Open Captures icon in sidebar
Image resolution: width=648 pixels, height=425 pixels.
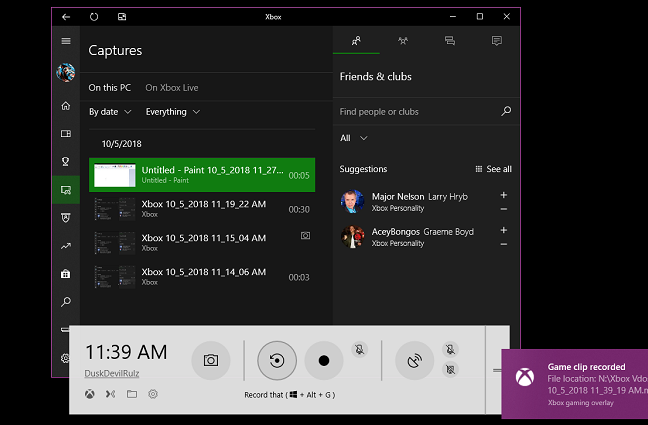tap(66, 190)
